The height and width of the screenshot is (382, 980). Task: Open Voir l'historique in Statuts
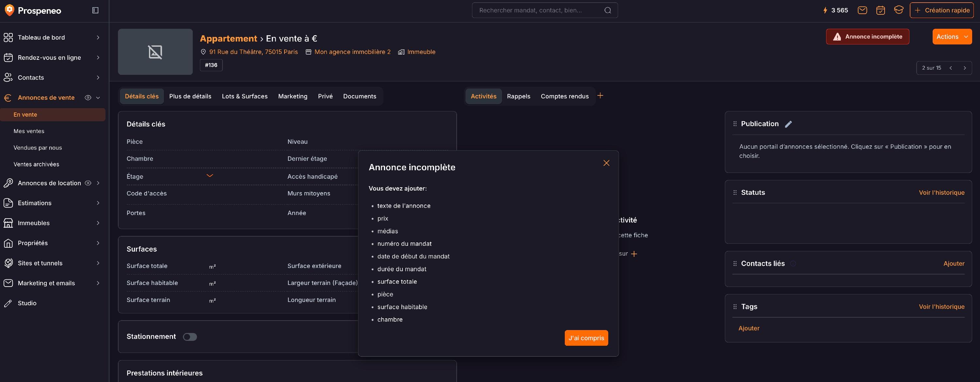click(941, 192)
